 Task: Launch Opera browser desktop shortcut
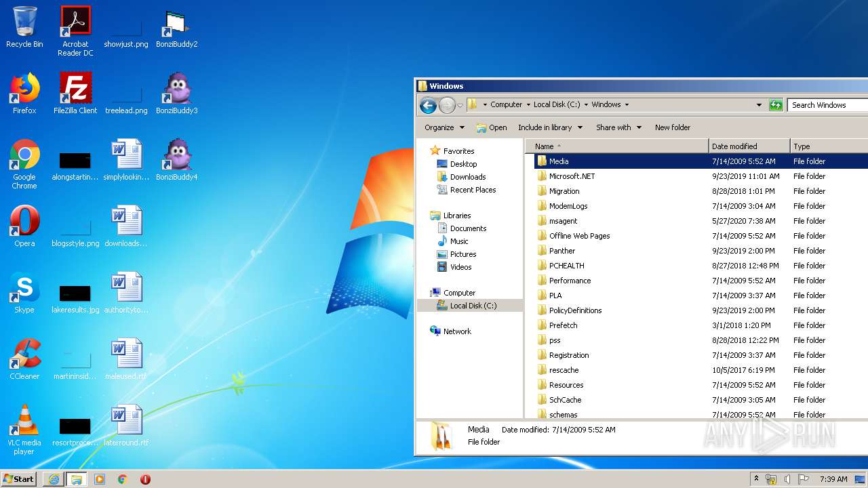(x=24, y=226)
